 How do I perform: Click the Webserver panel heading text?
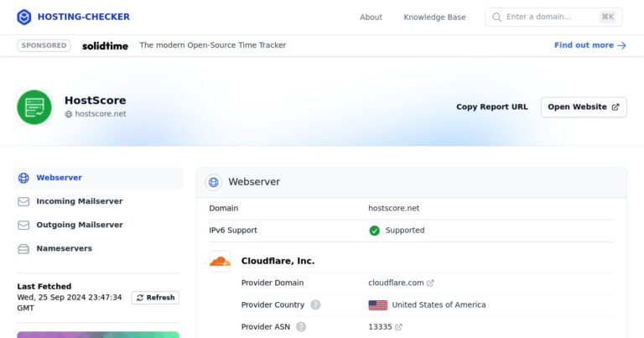tap(254, 182)
